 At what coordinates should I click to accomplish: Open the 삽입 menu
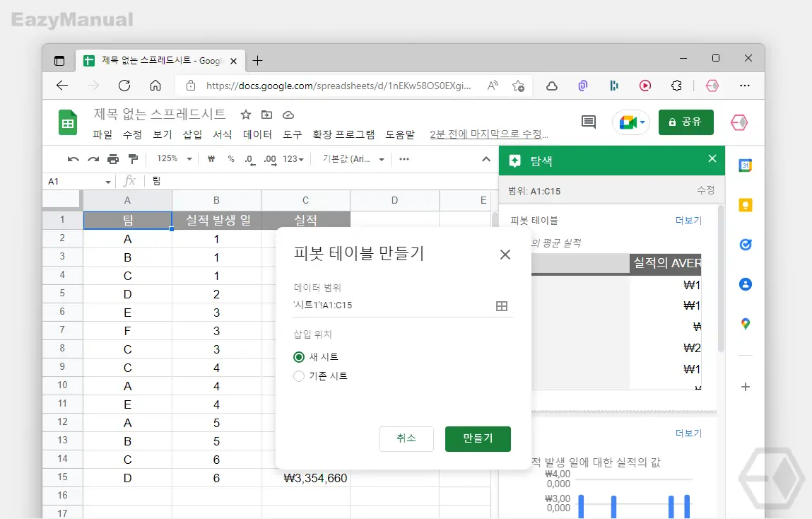point(192,134)
